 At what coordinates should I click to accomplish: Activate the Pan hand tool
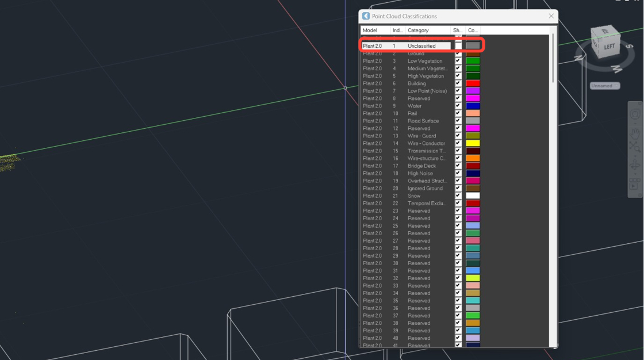pos(635,133)
